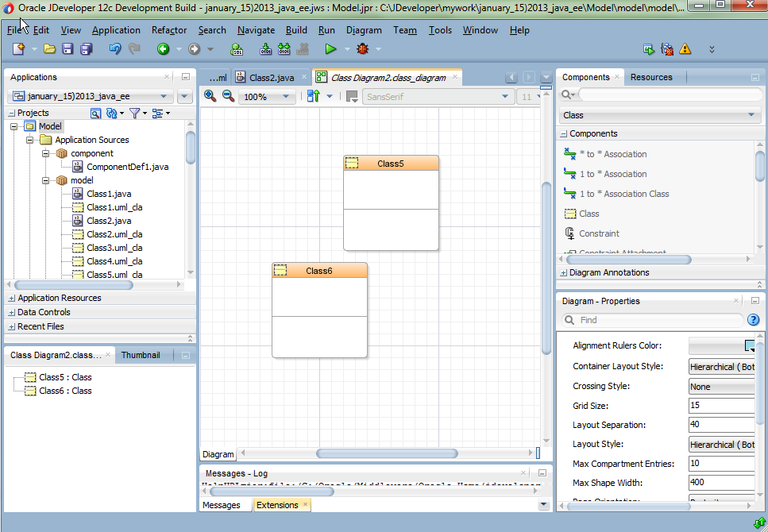Select ComponentDef1.java in the project tree

point(127,167)
